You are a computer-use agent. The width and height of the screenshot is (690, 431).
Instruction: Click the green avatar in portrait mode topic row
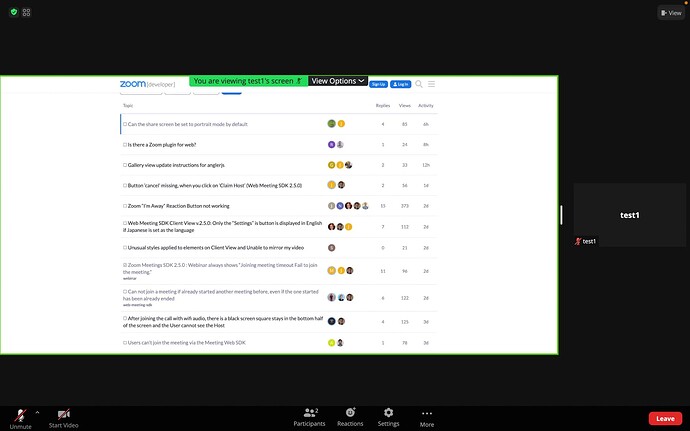tap(332, 124)
